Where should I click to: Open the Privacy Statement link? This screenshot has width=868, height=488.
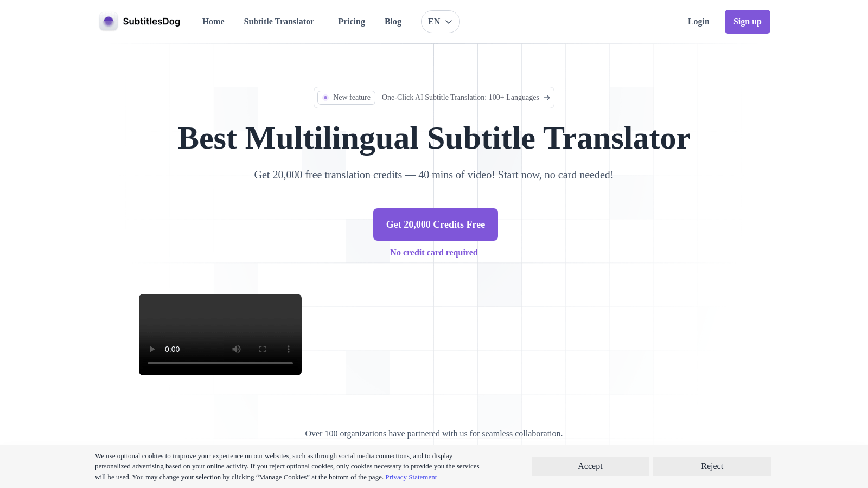[x=411, y=477]
